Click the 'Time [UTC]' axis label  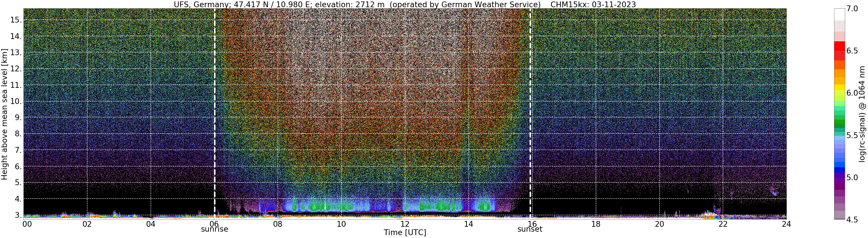tap(405, 233)
